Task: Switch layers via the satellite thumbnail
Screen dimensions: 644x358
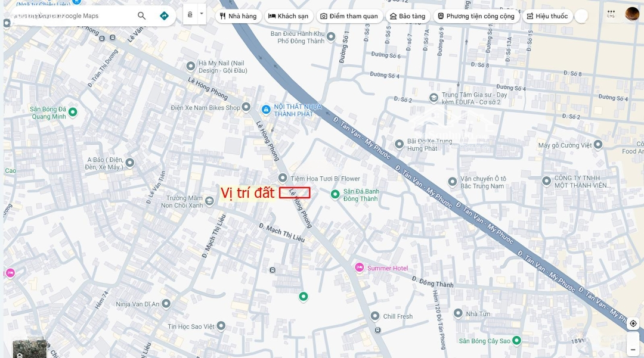Action: [x=29, y=348]
